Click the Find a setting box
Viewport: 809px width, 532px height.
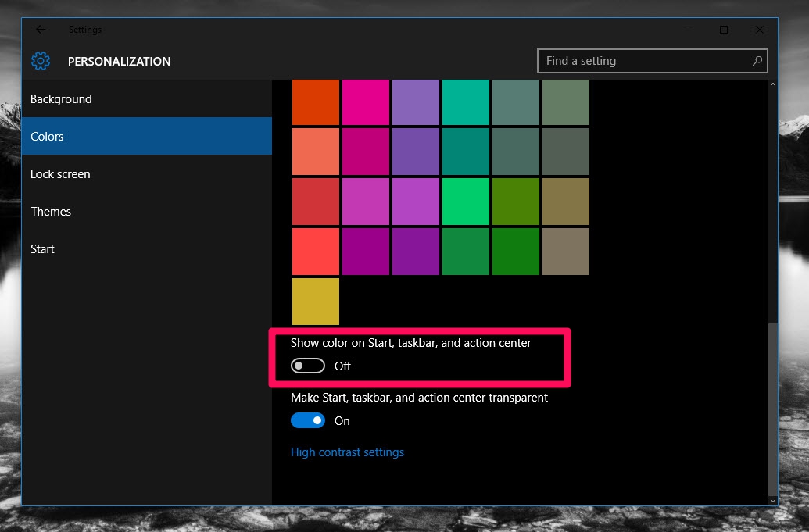[x=641, y=60]
